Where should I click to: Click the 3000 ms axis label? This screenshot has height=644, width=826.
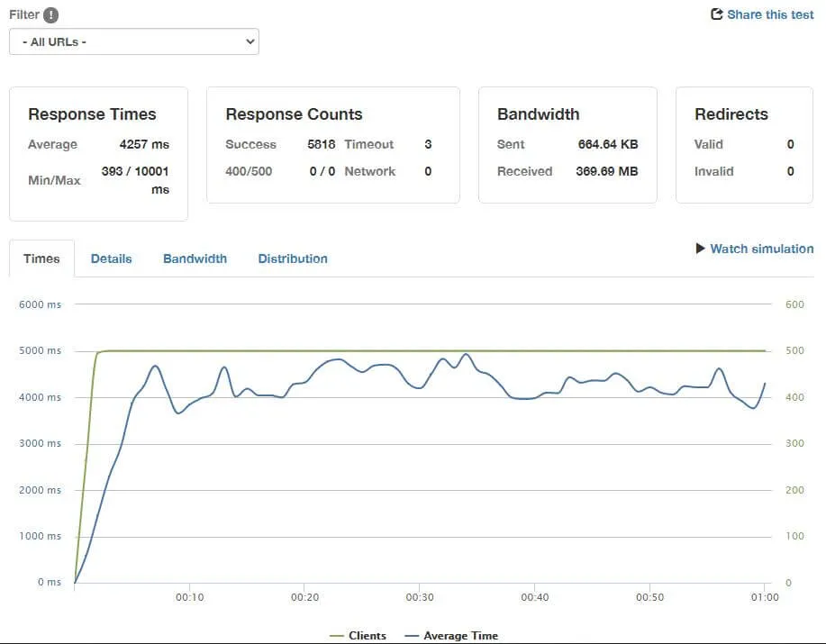tap(40, 443)
